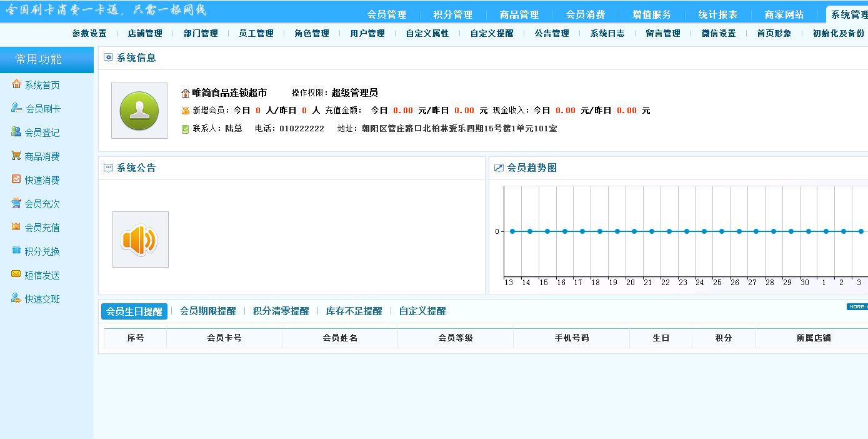Click the MORE button above reminder table
The width and height of the screenshot is (868, 439).
857,306
